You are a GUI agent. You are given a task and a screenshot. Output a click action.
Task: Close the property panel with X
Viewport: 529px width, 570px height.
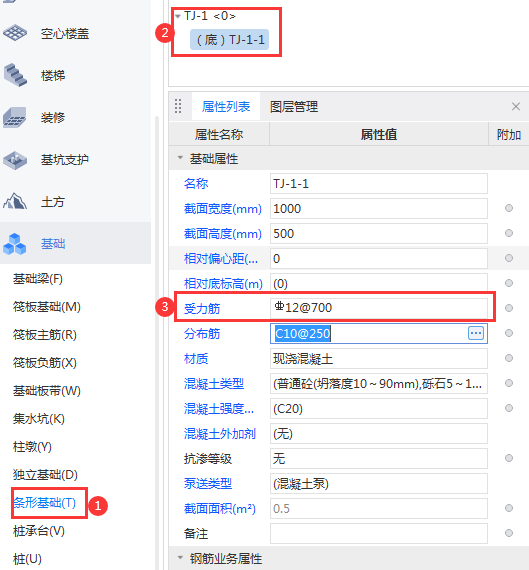tap(516, 107)
